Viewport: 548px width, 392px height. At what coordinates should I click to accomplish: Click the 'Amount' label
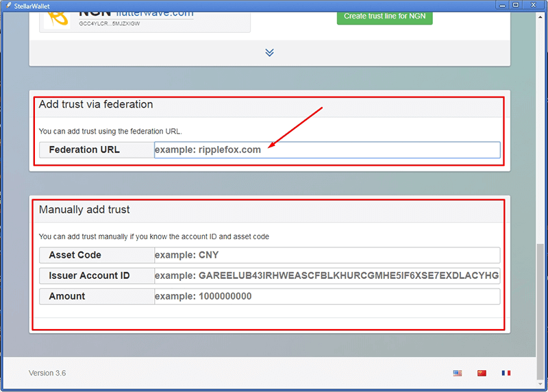tap(66, 296)
